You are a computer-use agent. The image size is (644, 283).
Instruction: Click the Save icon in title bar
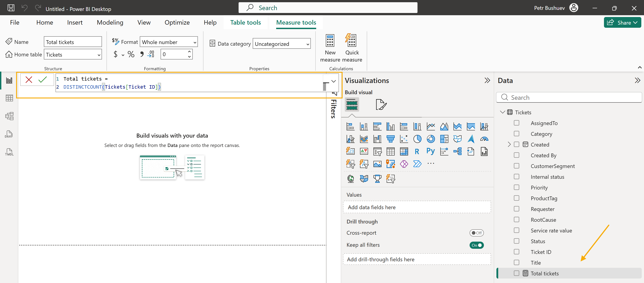11,8
